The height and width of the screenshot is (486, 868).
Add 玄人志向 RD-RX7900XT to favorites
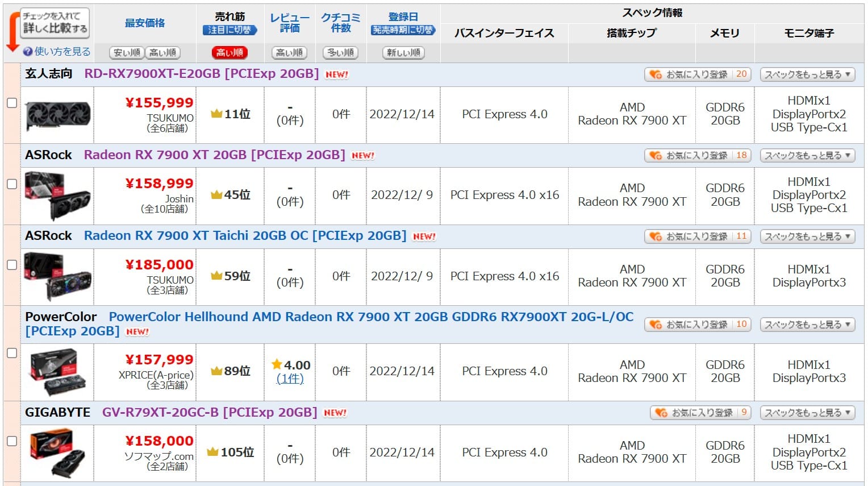(697, 74)
